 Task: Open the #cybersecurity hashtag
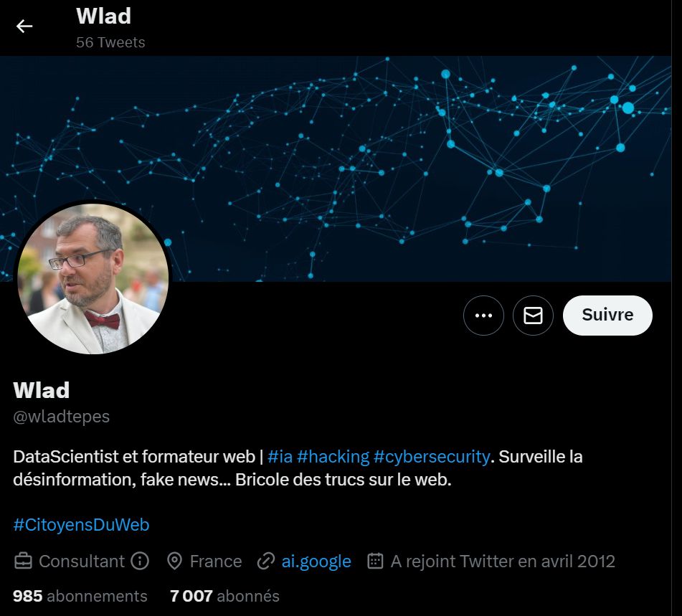432,457
